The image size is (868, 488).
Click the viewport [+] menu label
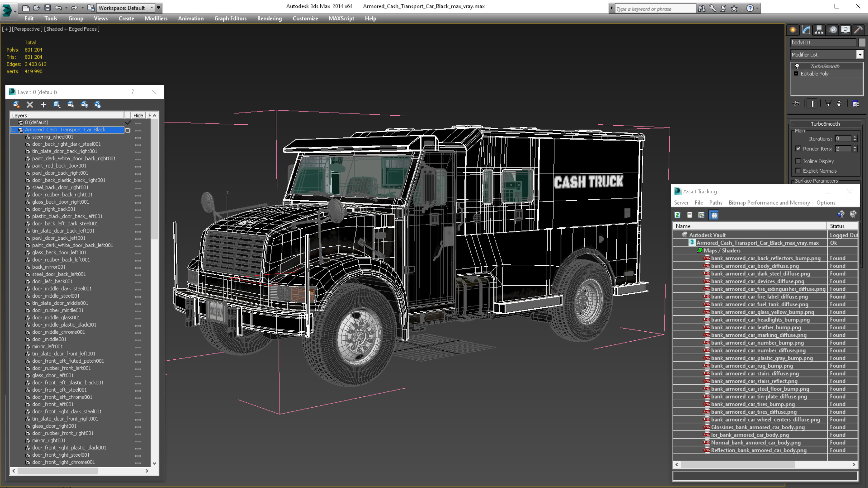click(x=6, y=29)
